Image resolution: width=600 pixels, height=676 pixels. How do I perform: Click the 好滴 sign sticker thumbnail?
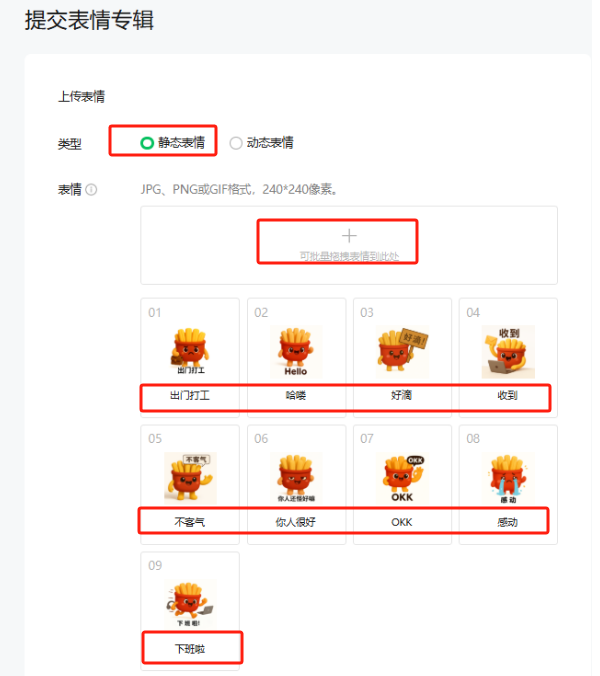pyautogui.click(x=402, y=351)
